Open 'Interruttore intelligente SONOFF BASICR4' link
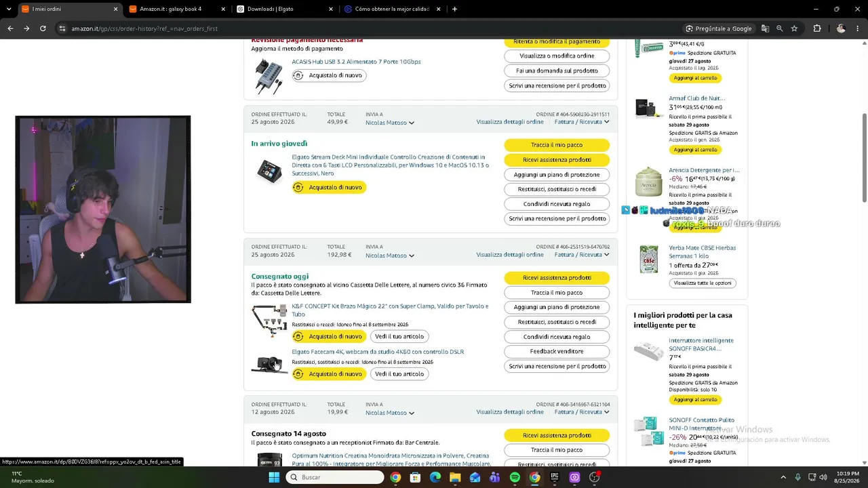 701,344
